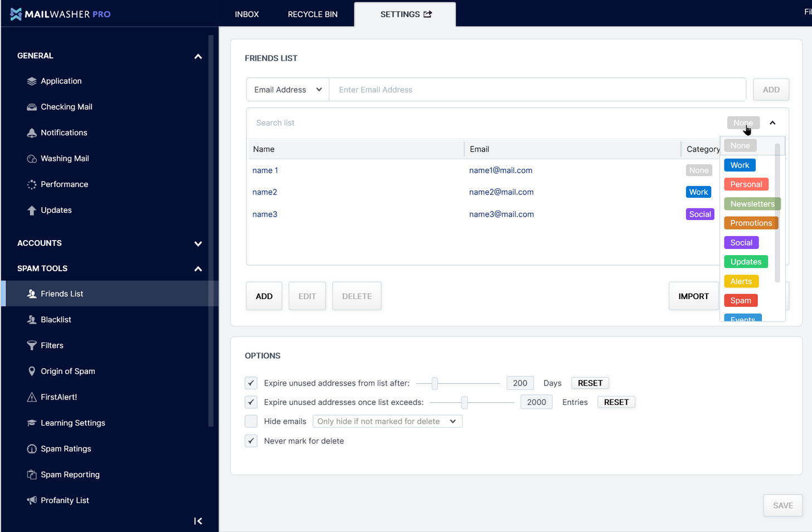Click the export icon on the Settings tab
Screen dimensions: 812x532
pyautogui.click(x=427, y=14)
